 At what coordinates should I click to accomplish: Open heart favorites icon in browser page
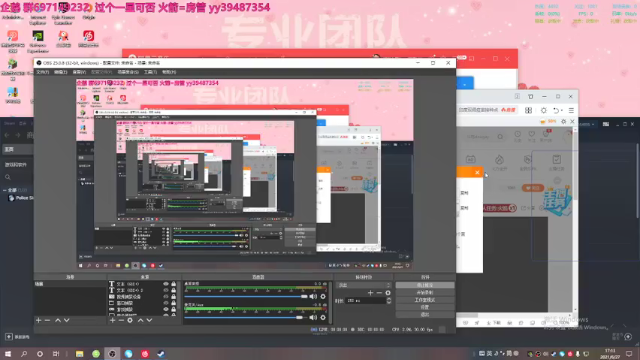coord(531,134)
